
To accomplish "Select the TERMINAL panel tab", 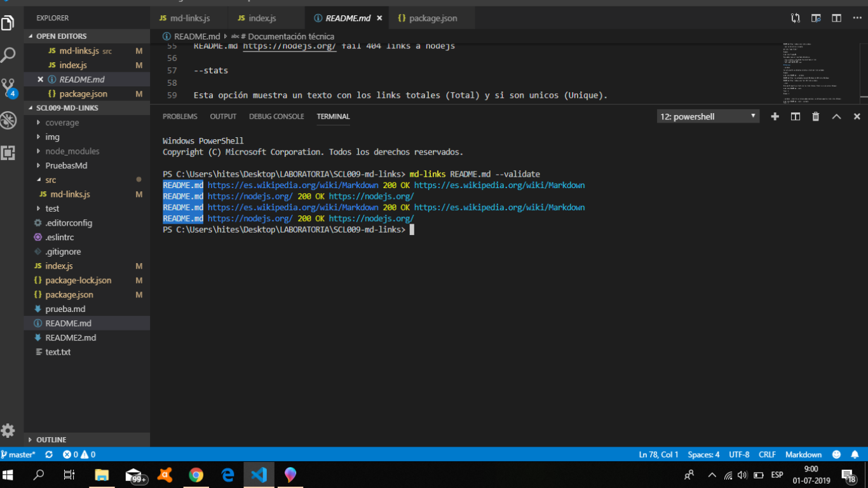I will click(x=334, y=116).
